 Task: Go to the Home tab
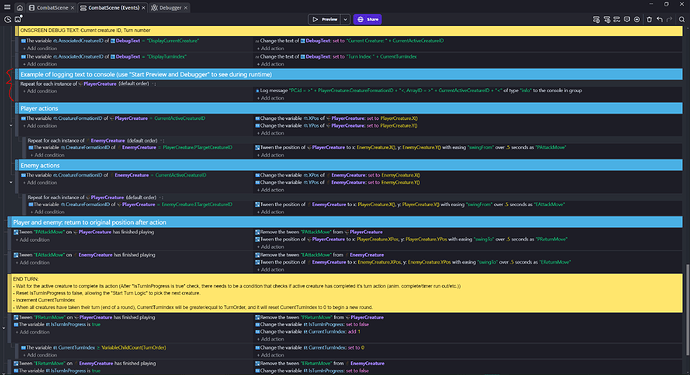coord(20,7)
